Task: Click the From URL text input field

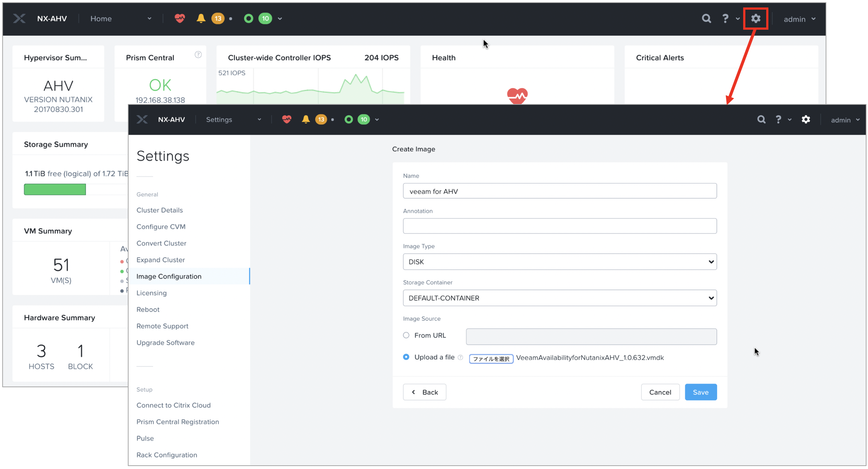Action: [591, 336]
